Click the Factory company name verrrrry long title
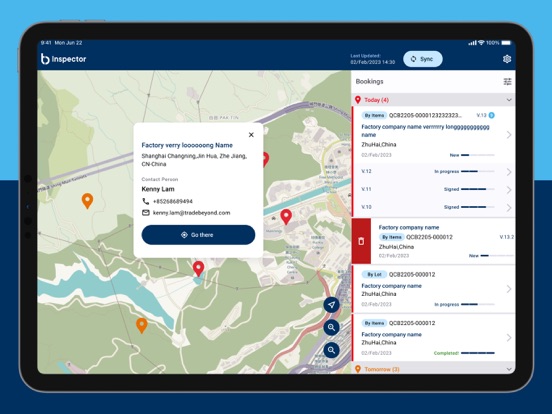Screen dimensions: 552x414 425,131
